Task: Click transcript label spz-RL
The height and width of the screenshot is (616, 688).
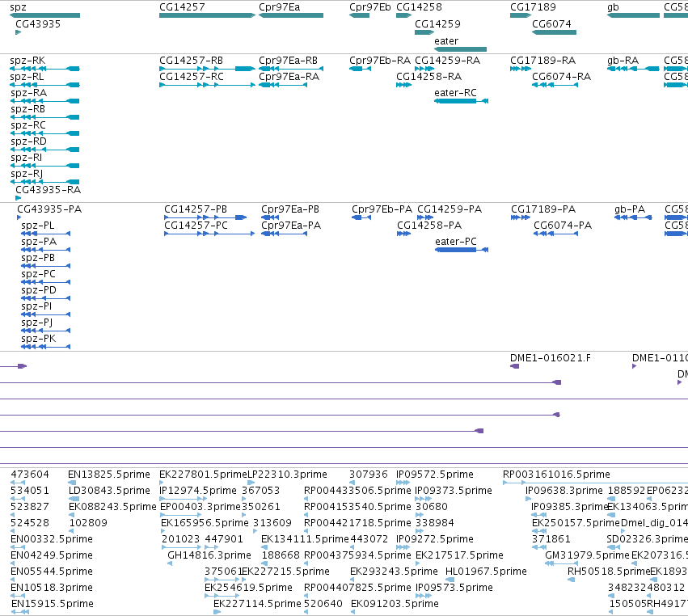Action: coord(27,77)
